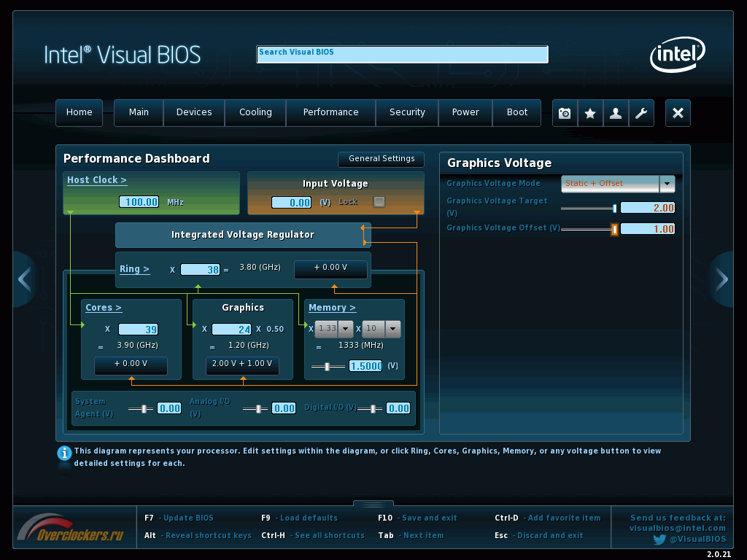Open the Power tab
The image size is (747, 560).
click(465, 112)
